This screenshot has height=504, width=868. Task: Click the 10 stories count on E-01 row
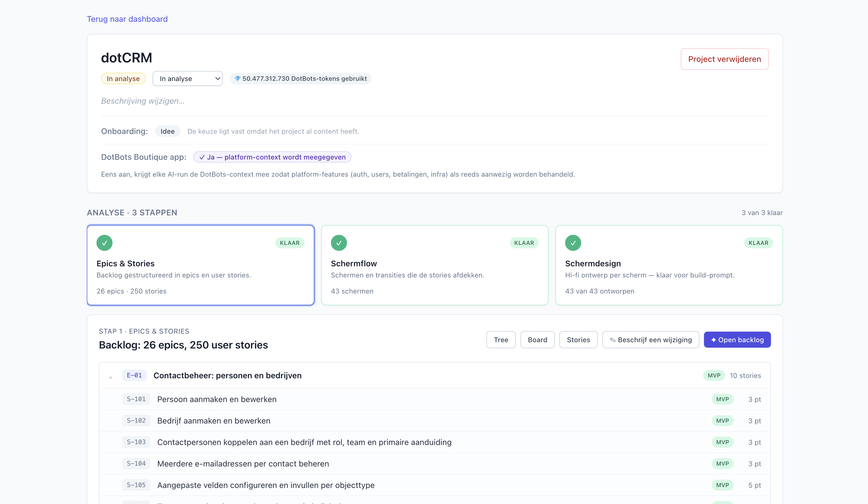point(745,375)
